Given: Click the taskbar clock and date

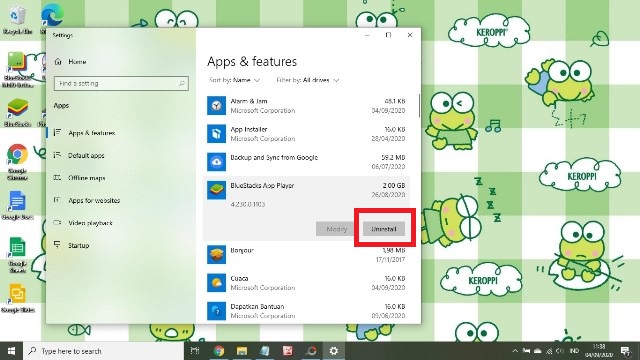Looking at the screenshot, I should click(x=599, y=351).
